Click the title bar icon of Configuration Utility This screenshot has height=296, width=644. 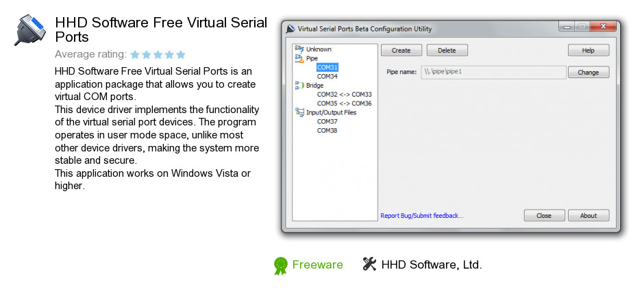point(290,29)
